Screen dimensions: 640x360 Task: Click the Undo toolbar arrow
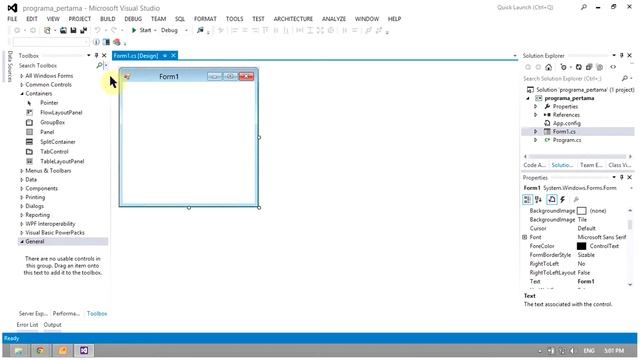point(97,30)
